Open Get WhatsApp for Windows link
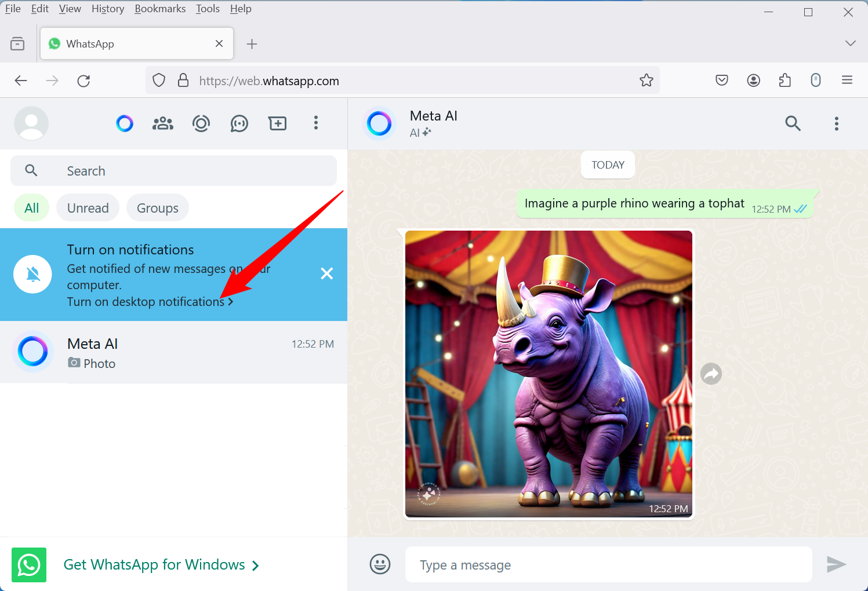The width and height of the screenshot is (868, 591). pos(155,564)
